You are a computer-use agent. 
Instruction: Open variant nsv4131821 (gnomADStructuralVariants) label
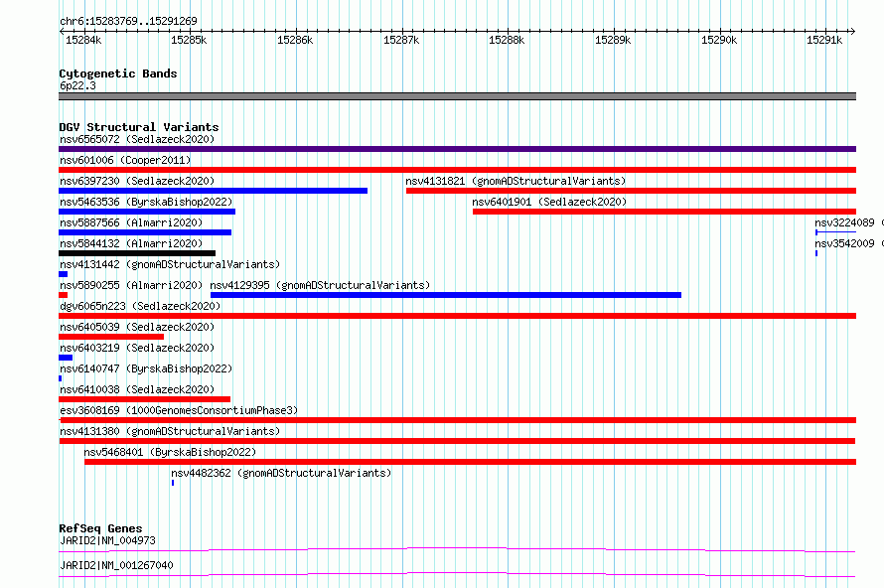point(516,181)
